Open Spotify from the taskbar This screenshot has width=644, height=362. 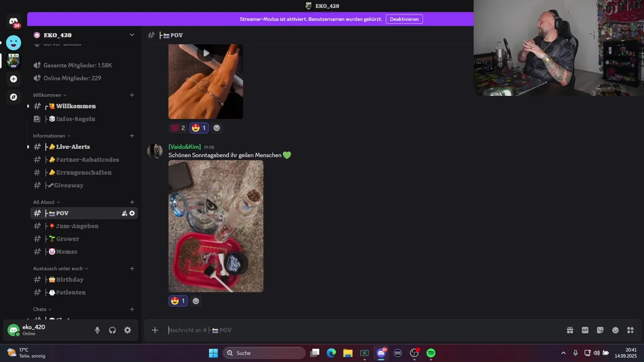pos(431,353)
